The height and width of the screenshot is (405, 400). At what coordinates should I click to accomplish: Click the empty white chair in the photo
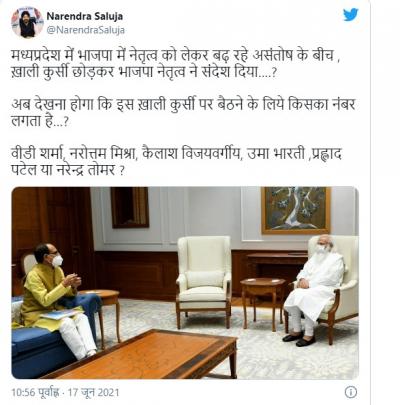tap(204, 281)
